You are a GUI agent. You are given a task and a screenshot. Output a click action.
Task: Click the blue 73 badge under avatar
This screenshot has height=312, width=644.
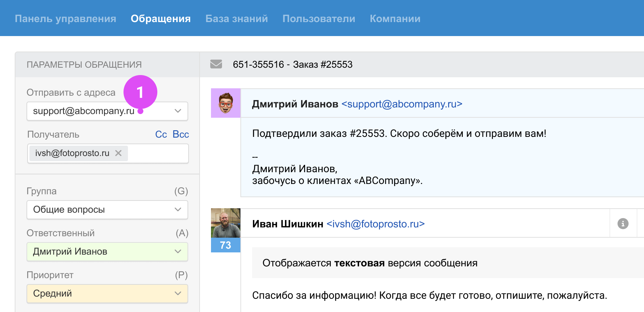click(226, 245)
